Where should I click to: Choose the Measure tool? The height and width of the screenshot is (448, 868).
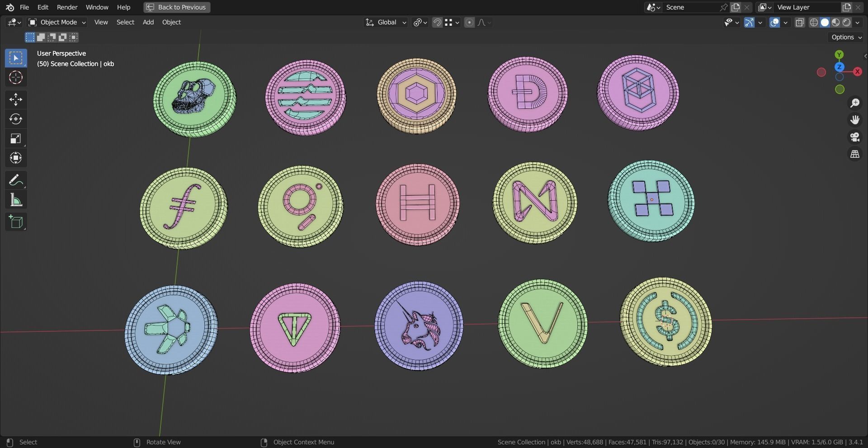[16, 200]
